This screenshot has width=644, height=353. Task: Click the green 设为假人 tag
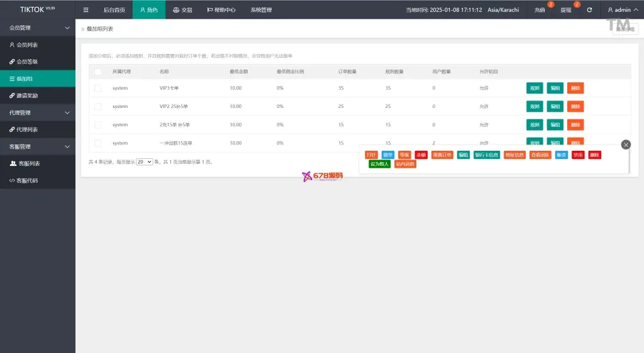tap(380, 164)
